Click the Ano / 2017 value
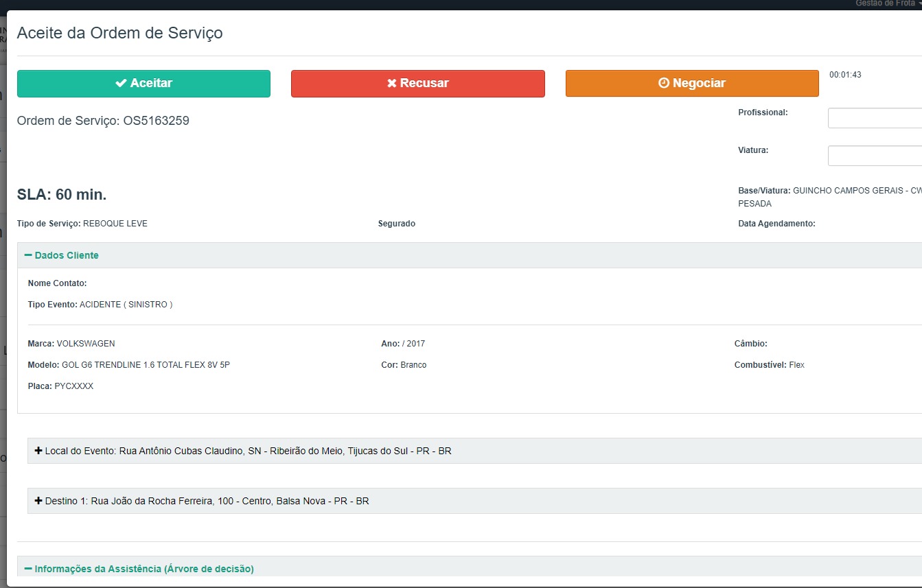 click(413, 344)
